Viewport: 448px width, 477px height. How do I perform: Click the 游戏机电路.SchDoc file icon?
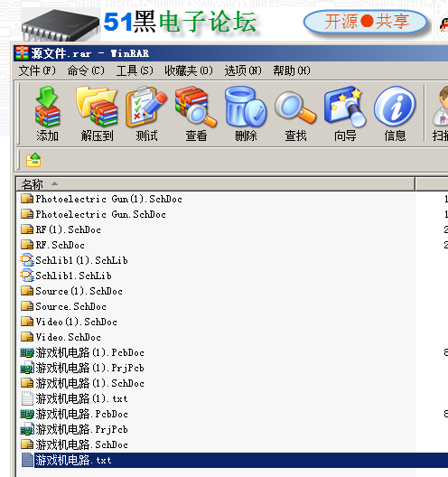(x=27, y=444)
